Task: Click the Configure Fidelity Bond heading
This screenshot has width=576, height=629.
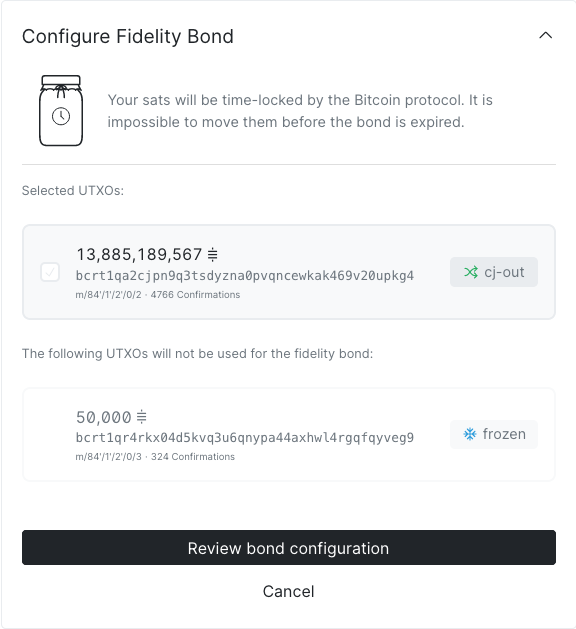Action: (x=128, y=37)
